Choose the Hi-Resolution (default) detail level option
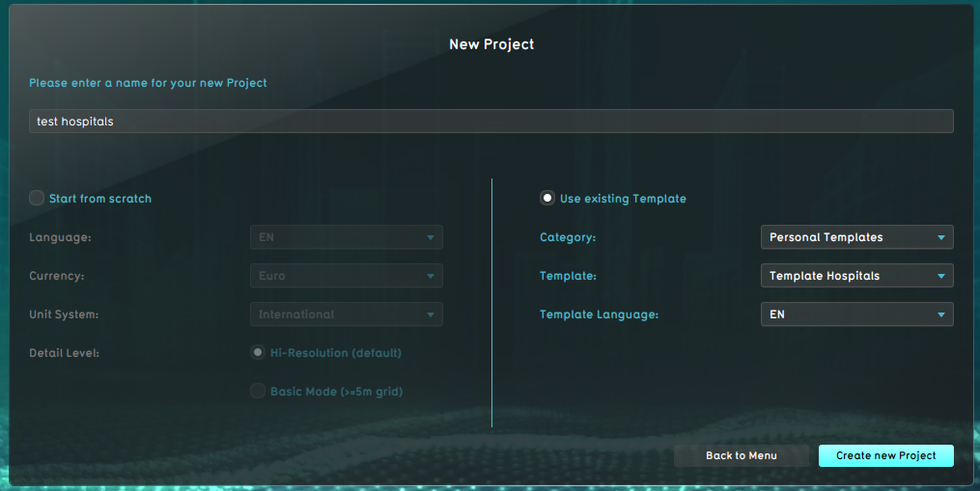This screenshot has width=980, height=491. (x=258, y=353)
